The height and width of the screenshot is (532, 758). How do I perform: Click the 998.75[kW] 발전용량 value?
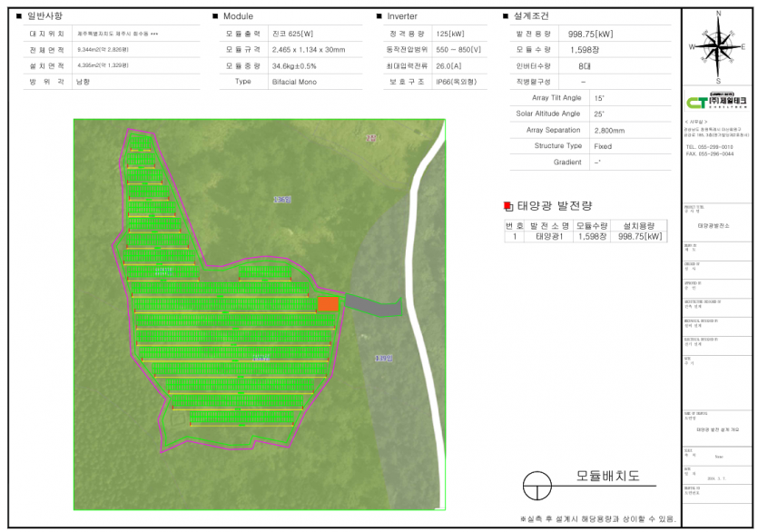pos(590,34)
